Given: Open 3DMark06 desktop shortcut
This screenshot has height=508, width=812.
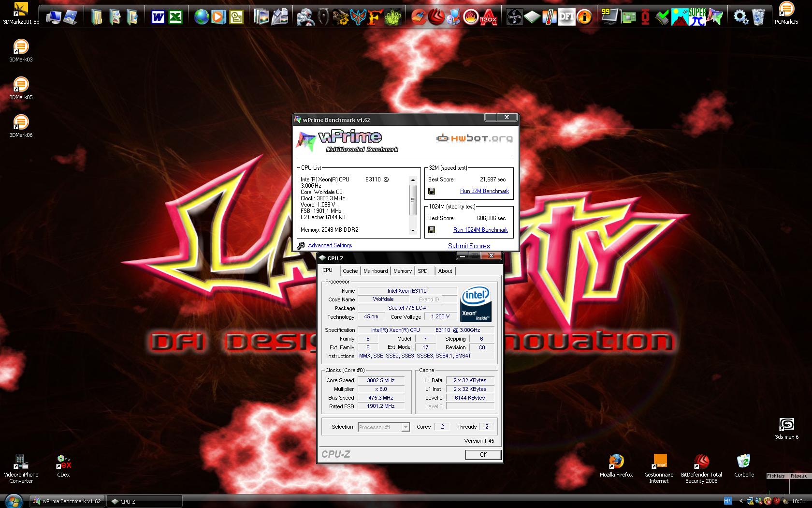Looking at the screenshot, I should click(x=21, y=126).
